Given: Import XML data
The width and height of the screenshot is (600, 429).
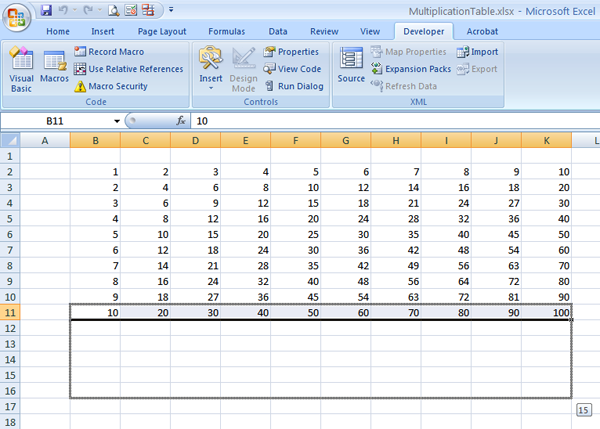Looking at the screenshot, I should coord(477,52).
